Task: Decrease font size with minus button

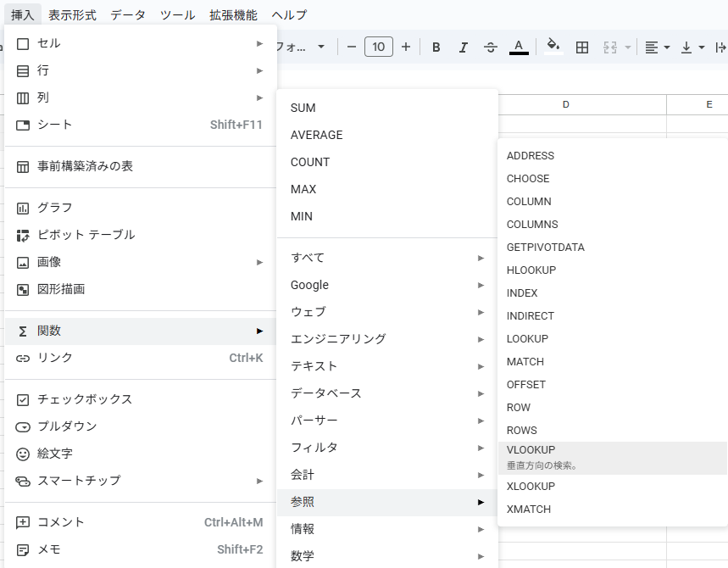Action: [352, 47]
